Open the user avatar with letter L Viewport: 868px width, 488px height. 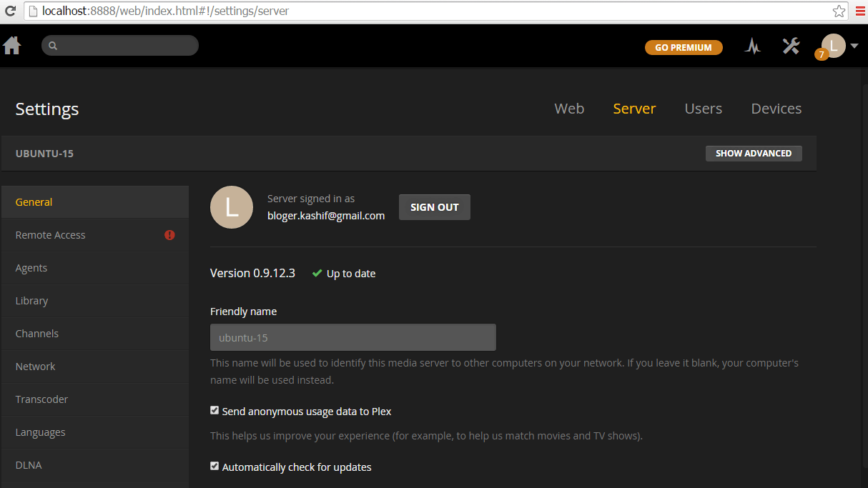click(833, 46)
